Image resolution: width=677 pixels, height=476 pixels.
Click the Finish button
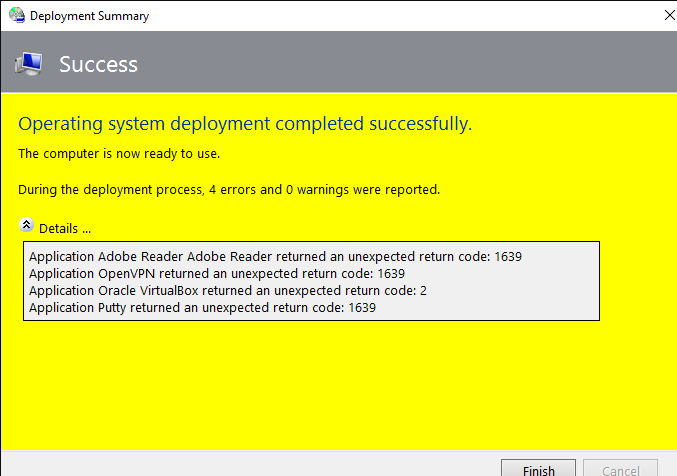[538, 468]
